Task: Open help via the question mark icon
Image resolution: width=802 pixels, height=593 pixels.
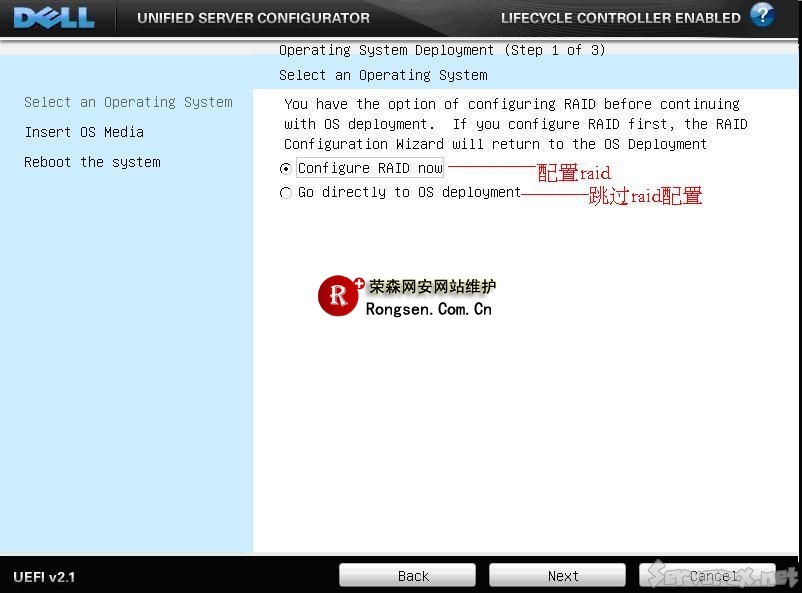Action: 762,16
